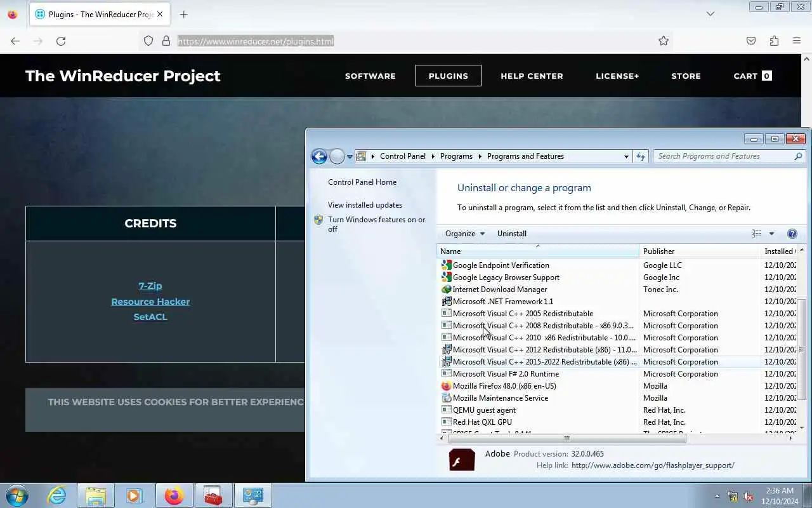Refresh the Programs and Features address bar
The width and height of the screenshot is (812, 508).
[641, 156]
